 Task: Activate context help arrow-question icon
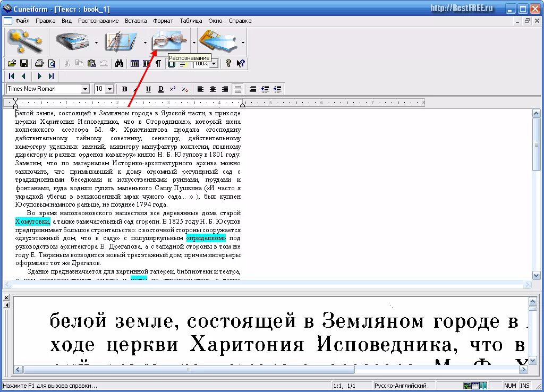click(241, 64)
